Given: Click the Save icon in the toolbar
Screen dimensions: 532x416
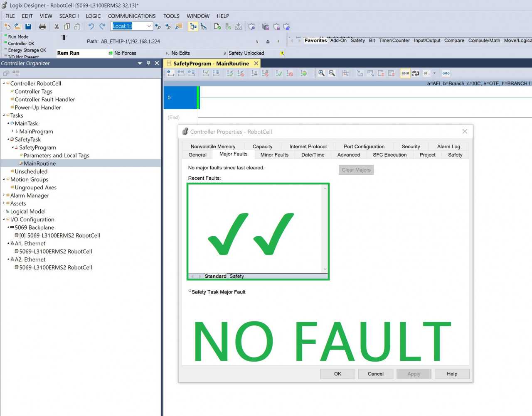Looking at the screenshot, I should coord(28,26).
